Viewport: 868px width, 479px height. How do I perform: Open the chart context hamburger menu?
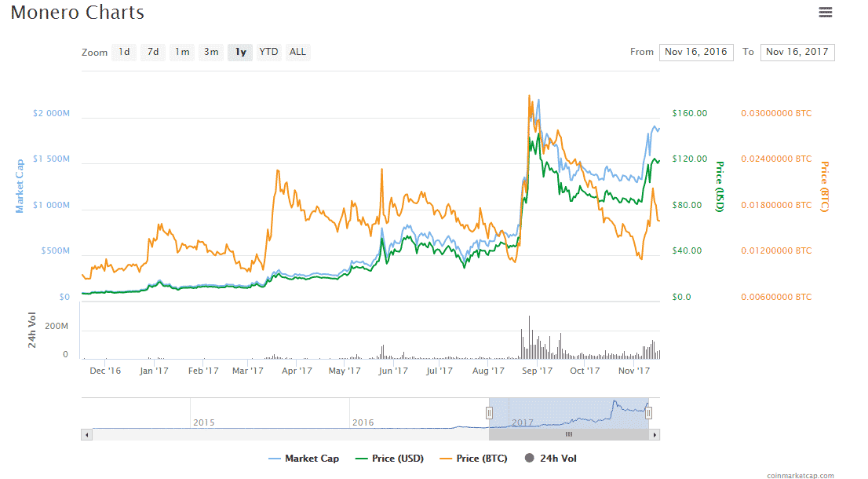pyautogui.click(x=826, y=13)
